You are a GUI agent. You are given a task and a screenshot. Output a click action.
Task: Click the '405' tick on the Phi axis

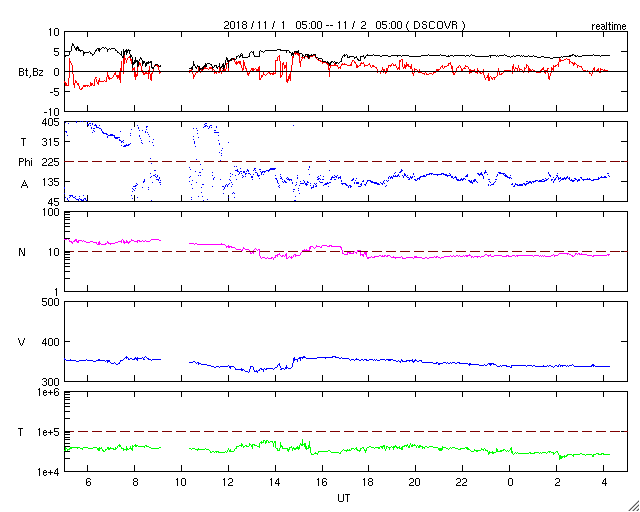[51, 122]
